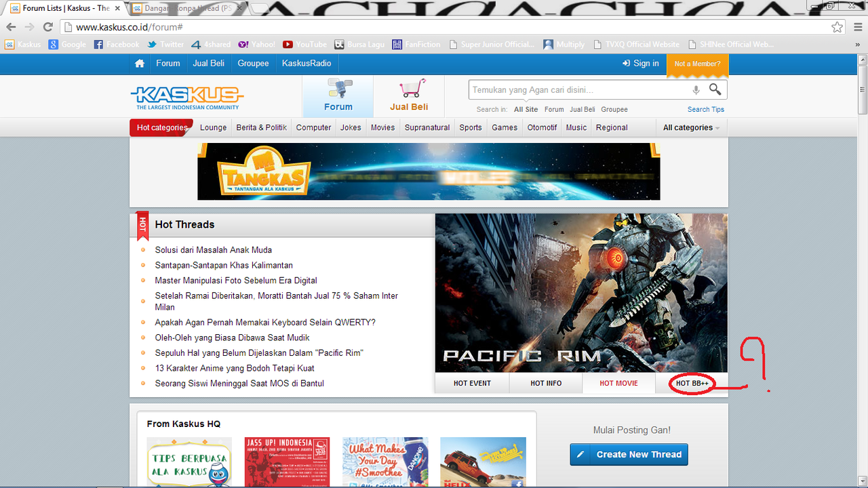Open the Facebook bookmark
The height and width of the screenshot is (488, 868).
[117, 44]
